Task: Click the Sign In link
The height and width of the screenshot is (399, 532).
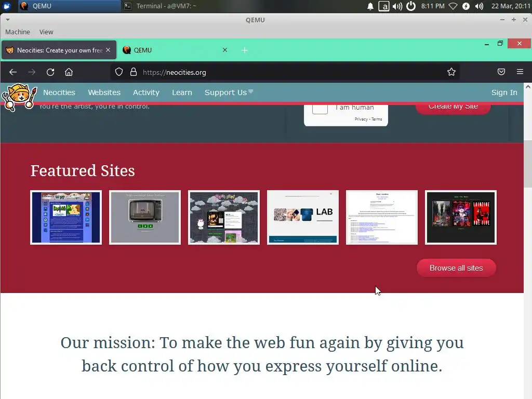Action: [x=504, y=92]
